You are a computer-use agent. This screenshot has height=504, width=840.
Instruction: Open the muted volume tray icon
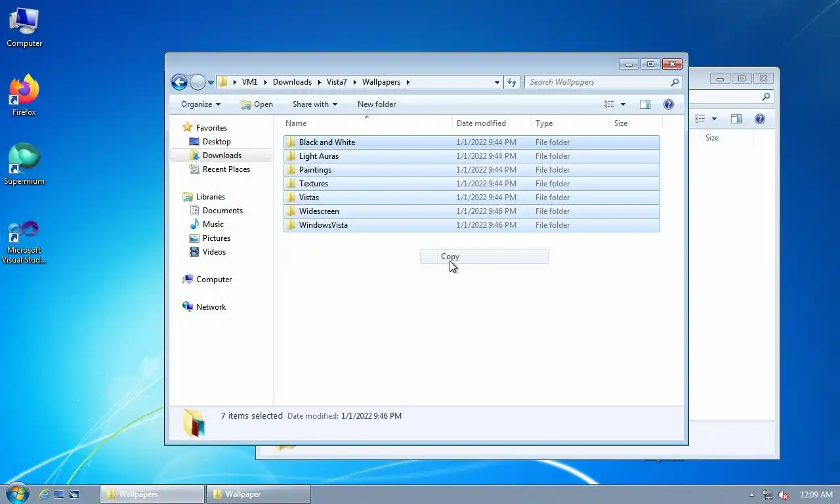[x=784, y=495]
